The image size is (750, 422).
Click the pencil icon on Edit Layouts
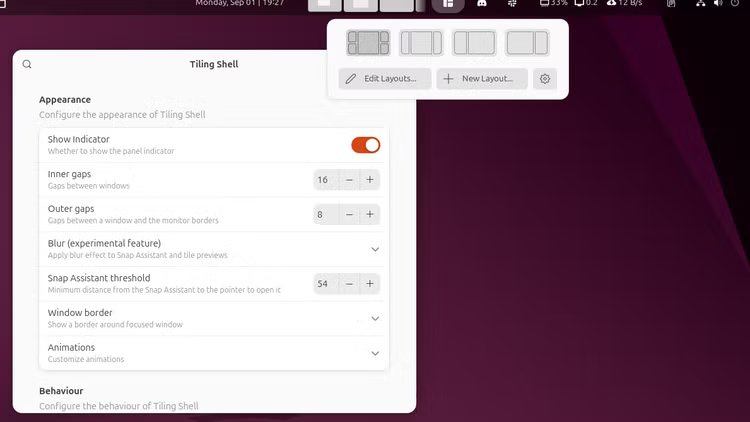[x=351, y=78]
